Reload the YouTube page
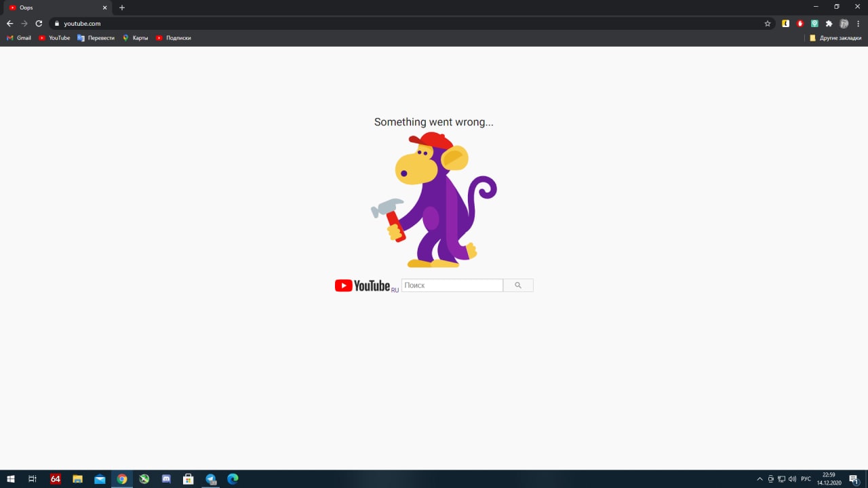 point(39,23)
